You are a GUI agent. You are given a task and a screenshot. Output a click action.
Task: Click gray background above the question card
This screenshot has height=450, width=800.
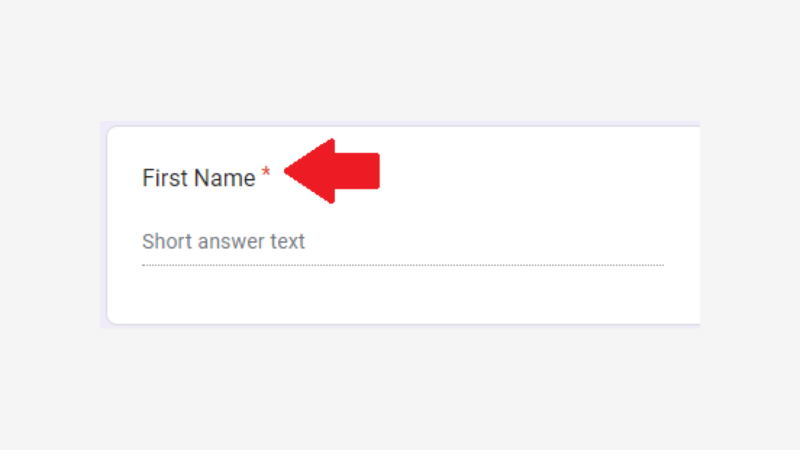click(x=400, y=60)
